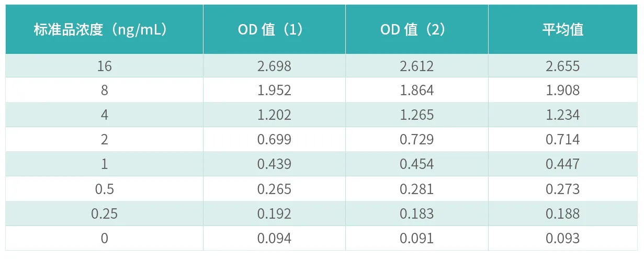Select the average value 2.655
644x259 pixels.
pyautogui.click(x=563, y=66)
